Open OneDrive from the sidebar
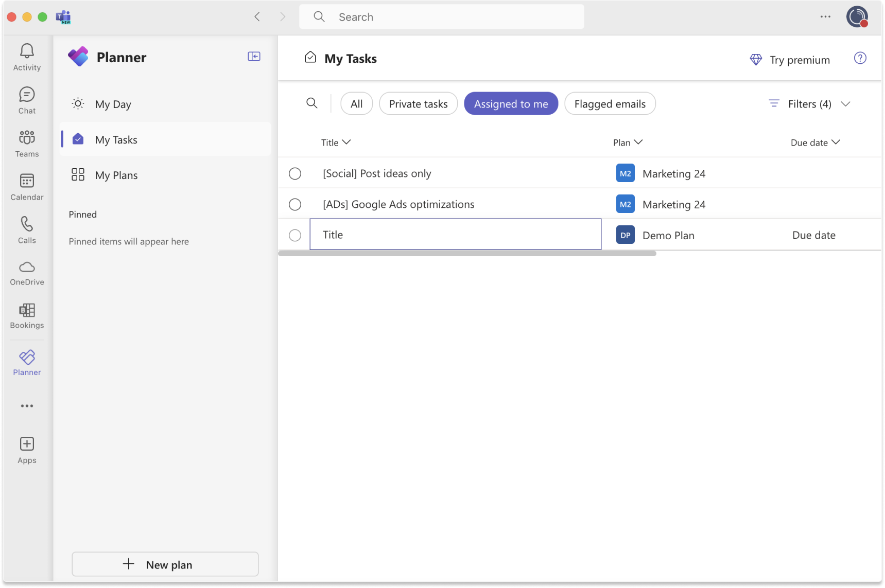 tap(26, 273)
